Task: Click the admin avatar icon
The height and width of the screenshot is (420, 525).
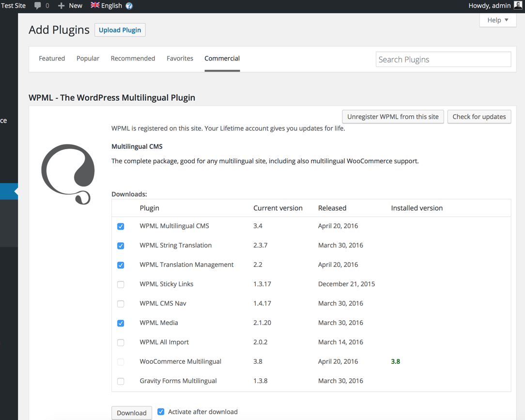Action: click(518, 5)
